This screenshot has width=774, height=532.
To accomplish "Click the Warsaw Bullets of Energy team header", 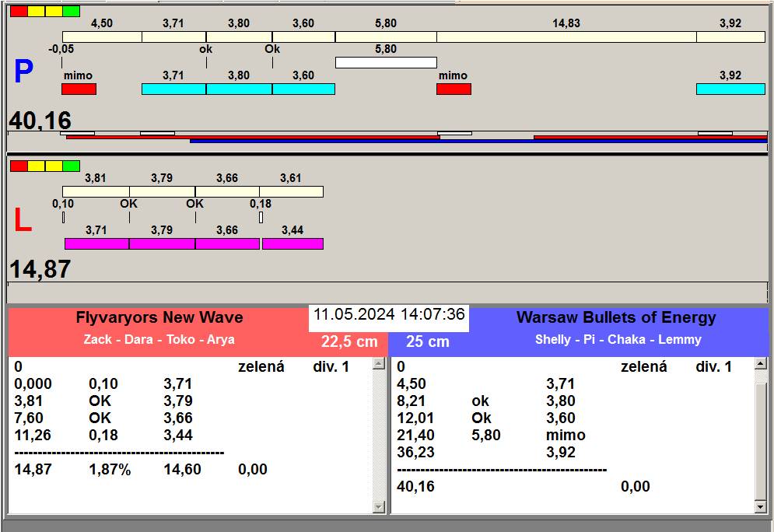I will pos(616,317).
